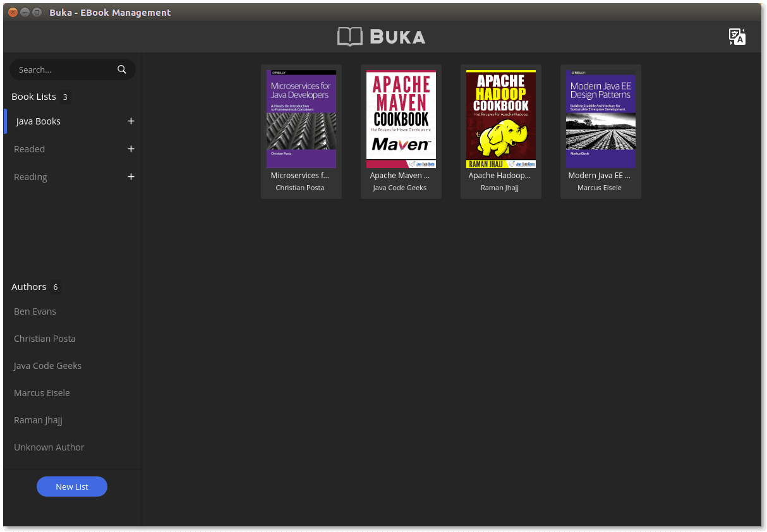Viewport: 767px width, 532px height.
Task: Focus the Search input field
Action: pyautogui.click(x=73, y=70)
